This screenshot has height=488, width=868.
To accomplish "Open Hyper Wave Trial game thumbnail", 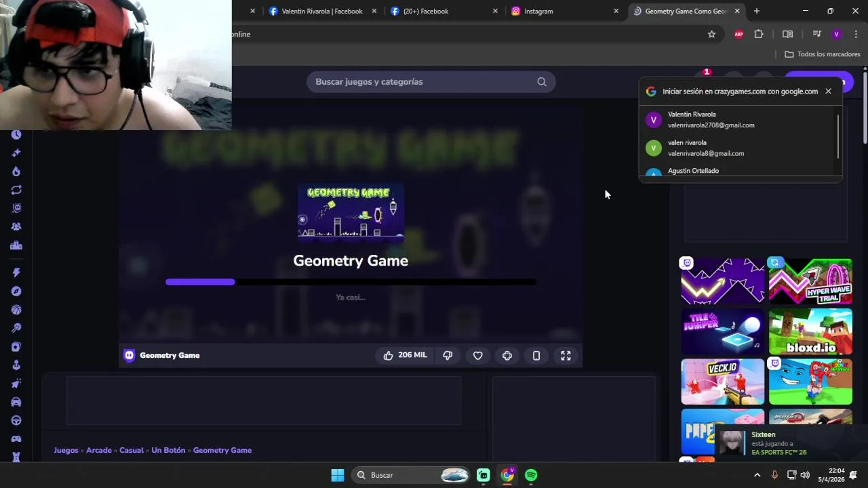I will coord(810,281).
